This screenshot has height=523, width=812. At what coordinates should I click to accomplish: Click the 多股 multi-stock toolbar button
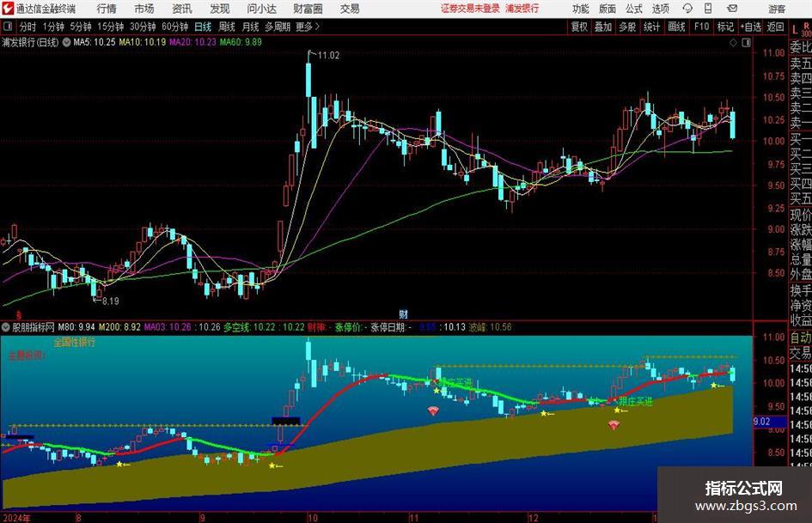click(x=627, y=27)
